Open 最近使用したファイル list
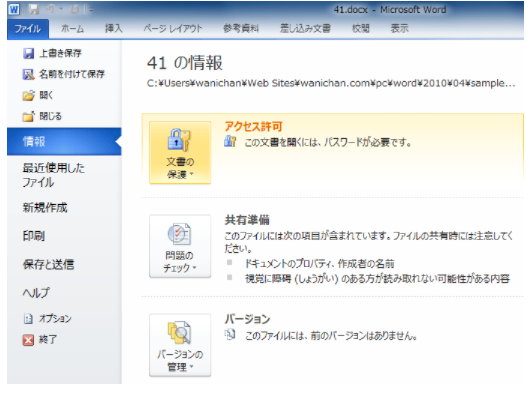 point(54,175)
